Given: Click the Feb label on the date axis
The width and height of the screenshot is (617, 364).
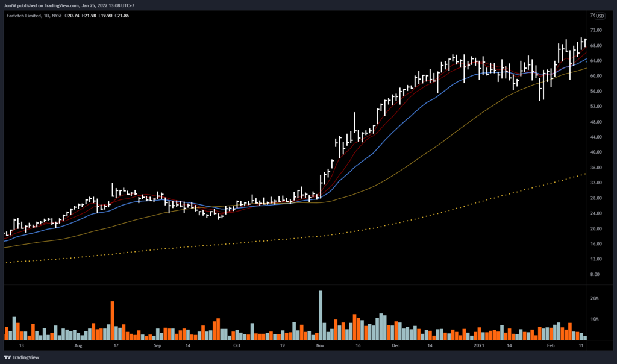Looking at the screenshot, I should (x=551, y=347).
